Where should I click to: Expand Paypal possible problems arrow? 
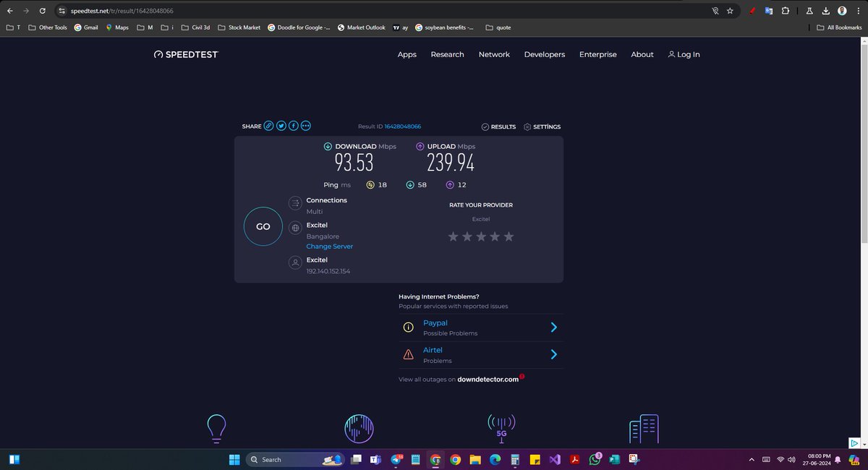coord(554,327)
